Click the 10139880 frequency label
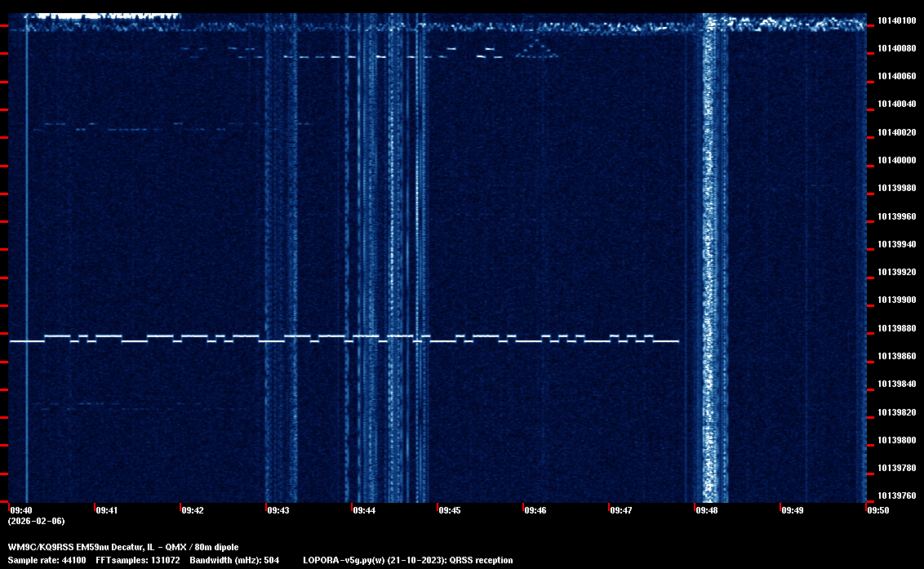The image size is (924, 569). coord(895,328)
